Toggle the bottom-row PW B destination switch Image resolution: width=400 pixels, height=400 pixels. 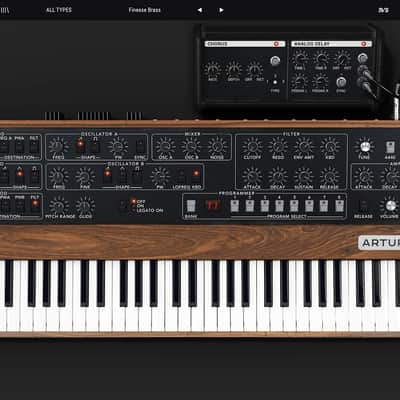[20, 206]
